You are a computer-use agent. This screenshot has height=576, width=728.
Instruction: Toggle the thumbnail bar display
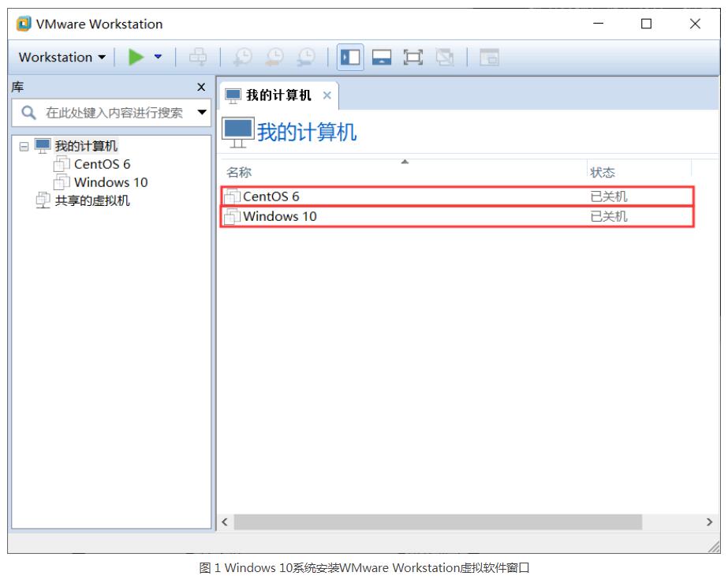click(382, 57)
